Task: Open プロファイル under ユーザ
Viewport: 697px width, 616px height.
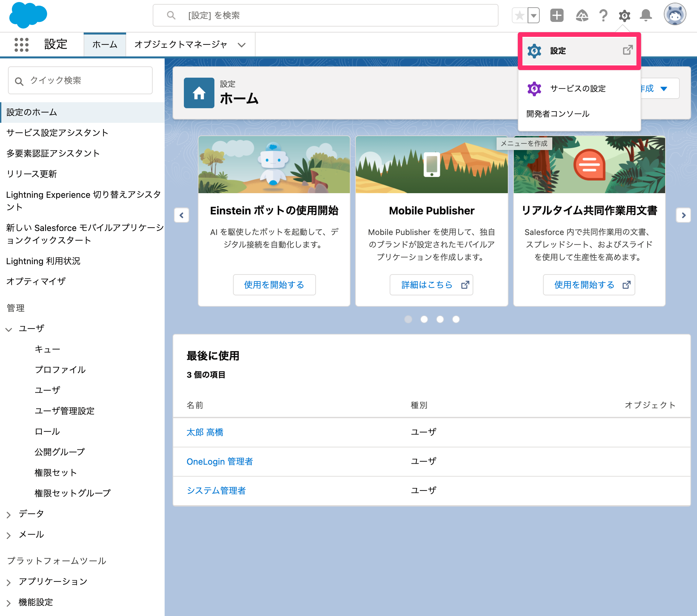Action: click(60, 370)
